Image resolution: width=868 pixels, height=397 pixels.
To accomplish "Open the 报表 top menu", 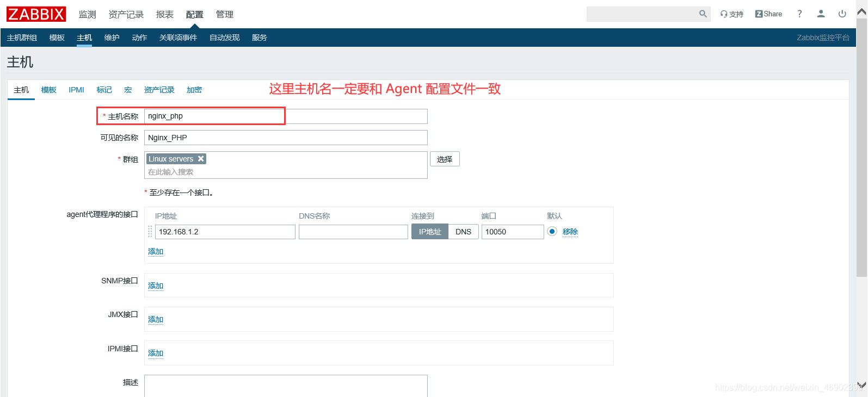I will coord(165,15).
